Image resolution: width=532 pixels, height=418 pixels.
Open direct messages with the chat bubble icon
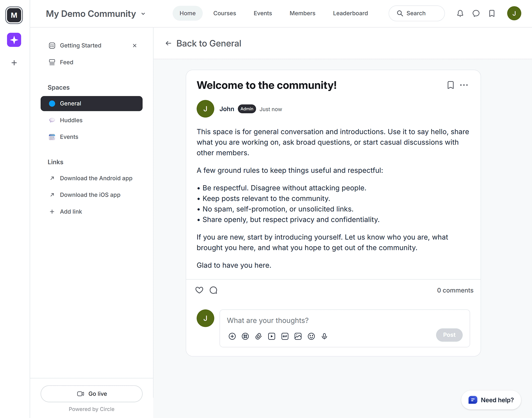coord(476,13)
